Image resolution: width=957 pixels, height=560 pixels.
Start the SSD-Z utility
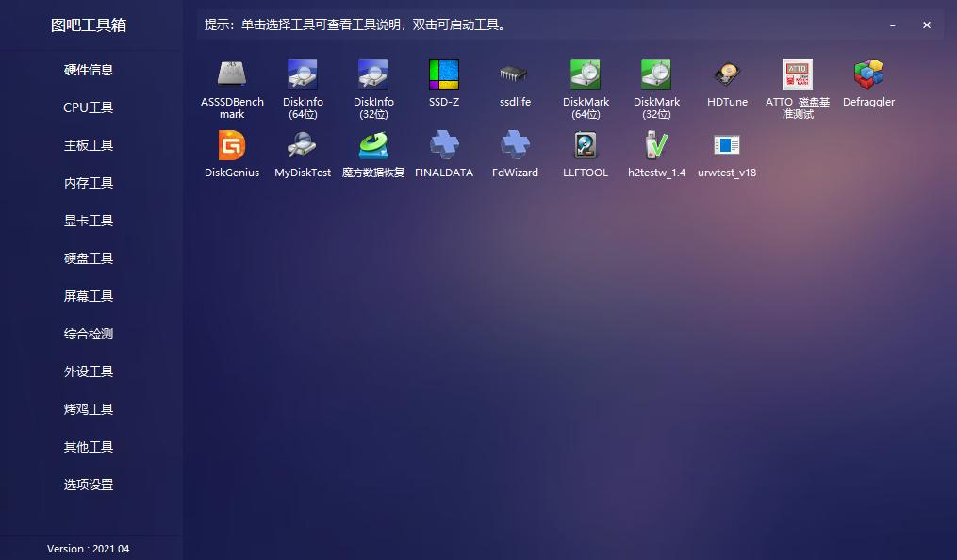(x=443, y=75)
